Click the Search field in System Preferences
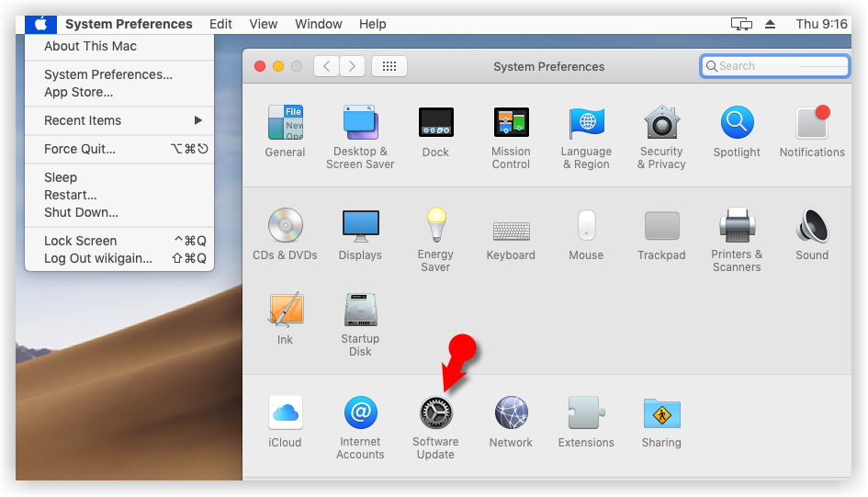This screenshot has height=497, width=868. click(774, 66)
